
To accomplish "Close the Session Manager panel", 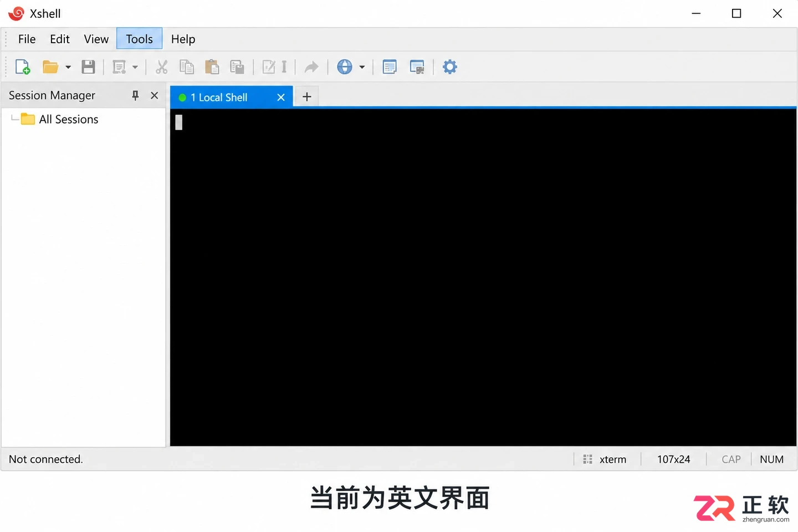I will tap(155, 95).
